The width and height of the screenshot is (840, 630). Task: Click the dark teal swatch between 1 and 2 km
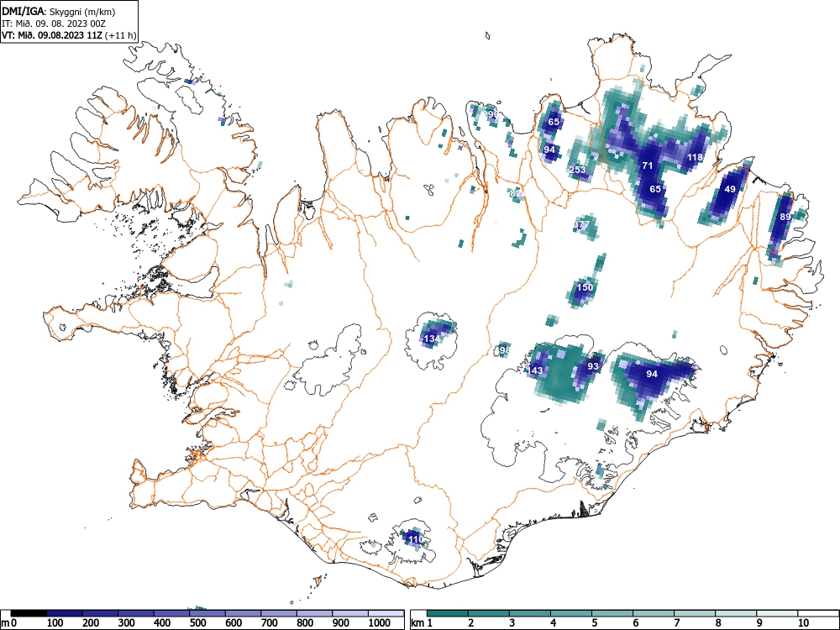coord(448,613)
